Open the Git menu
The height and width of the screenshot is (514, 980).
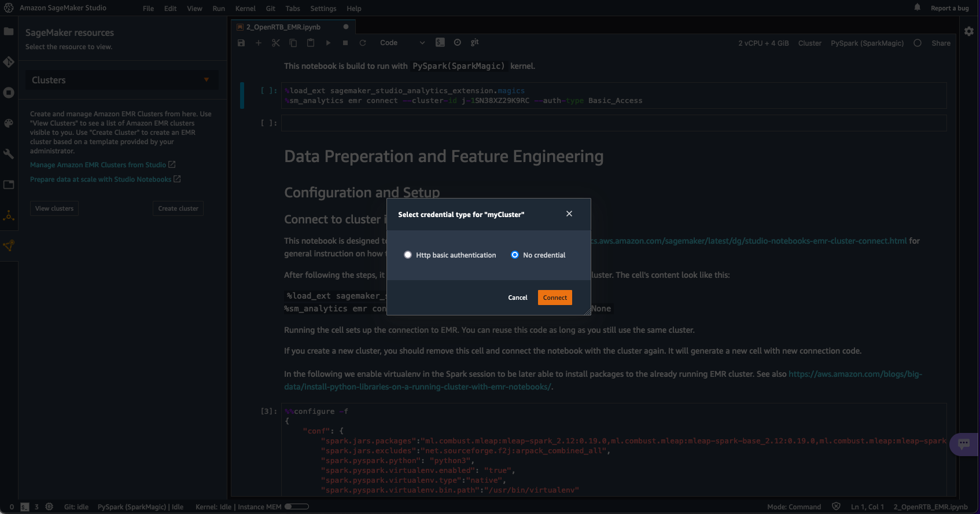click(271, 9)
